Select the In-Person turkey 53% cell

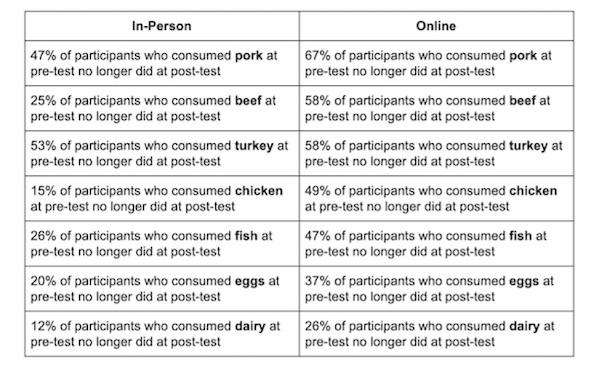pyautogui.click(x=162, y=153)
